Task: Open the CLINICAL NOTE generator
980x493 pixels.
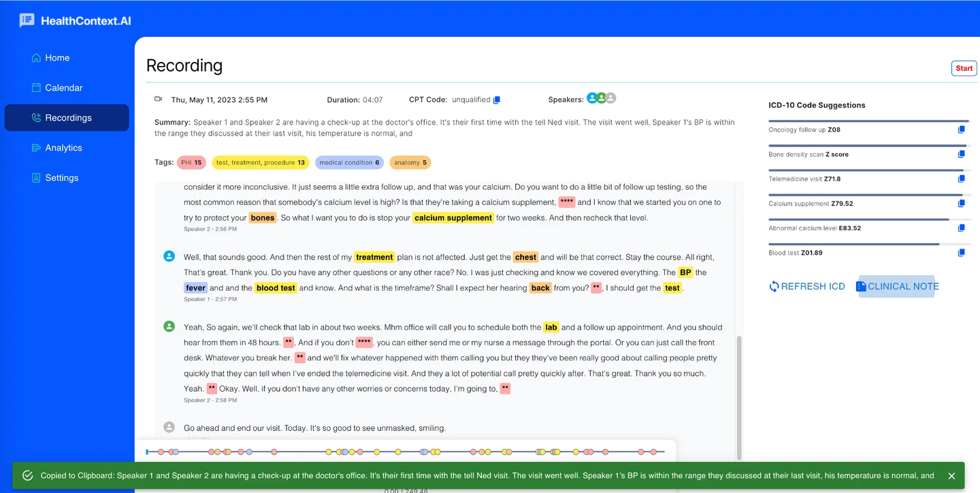Action: (x=898, y=286)
